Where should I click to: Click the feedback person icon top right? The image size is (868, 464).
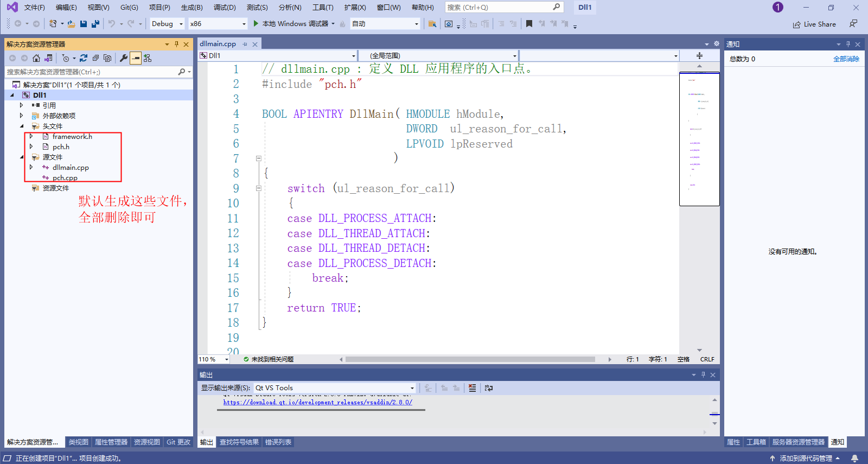(853, 24)
